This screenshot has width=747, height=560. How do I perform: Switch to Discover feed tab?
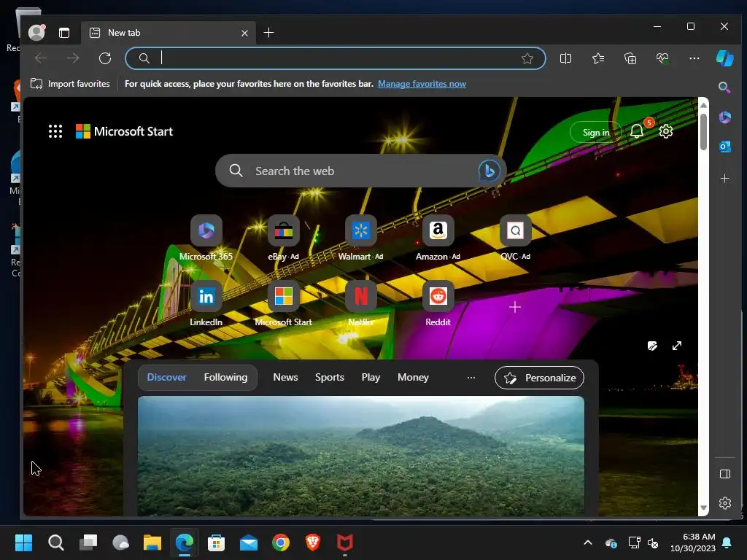point(167,377)
